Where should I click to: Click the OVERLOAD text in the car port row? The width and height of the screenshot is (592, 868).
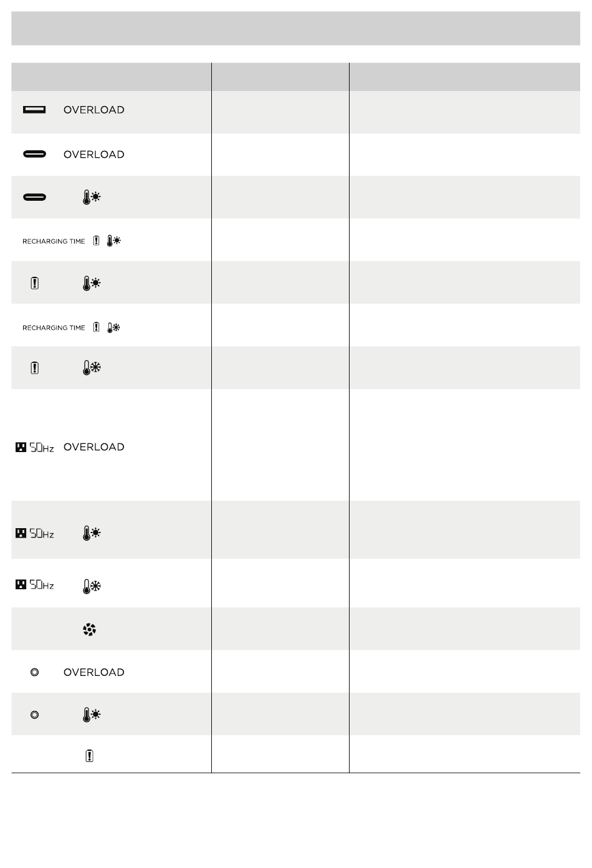tap(94, 672)
